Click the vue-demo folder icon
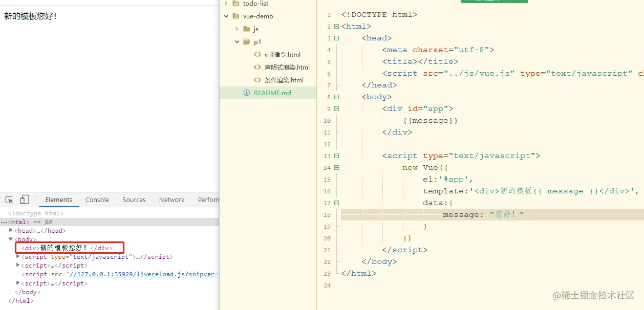 pyautogui.click(x=235, y=16)
